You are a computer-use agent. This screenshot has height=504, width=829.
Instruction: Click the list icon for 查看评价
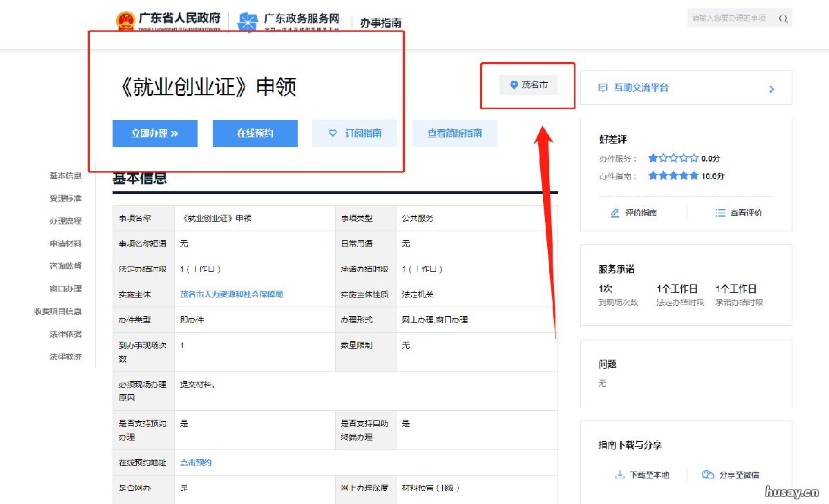click(x=721, y=213)
